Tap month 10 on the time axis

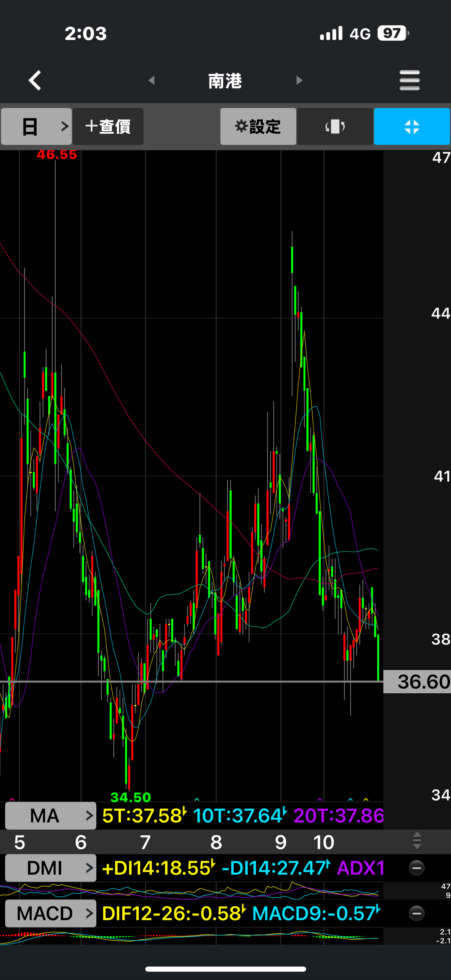point(323,842)
